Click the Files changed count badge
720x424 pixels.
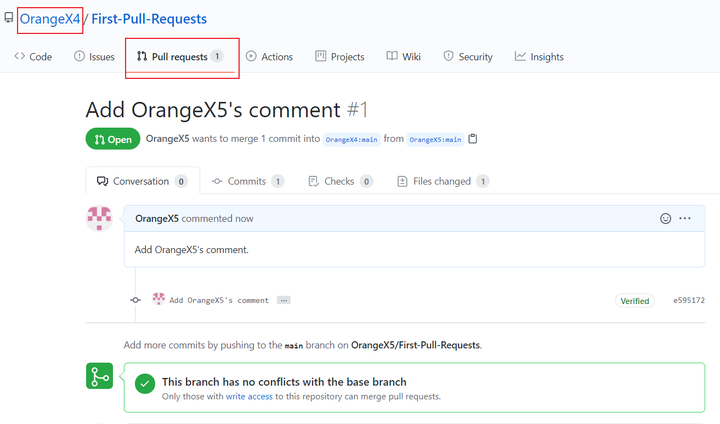point(483,181)
